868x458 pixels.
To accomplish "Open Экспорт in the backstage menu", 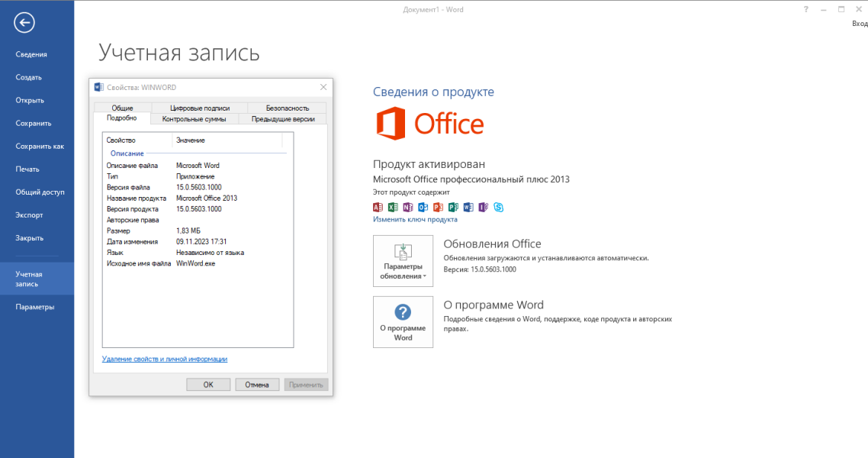I will pyautogui.click(x=37, y=214).
